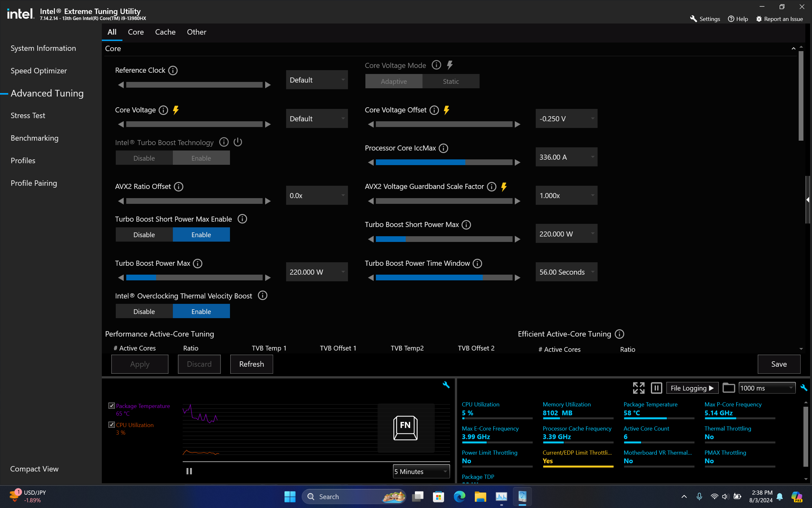Show Efficient Active-Core Tuning info

619,334
